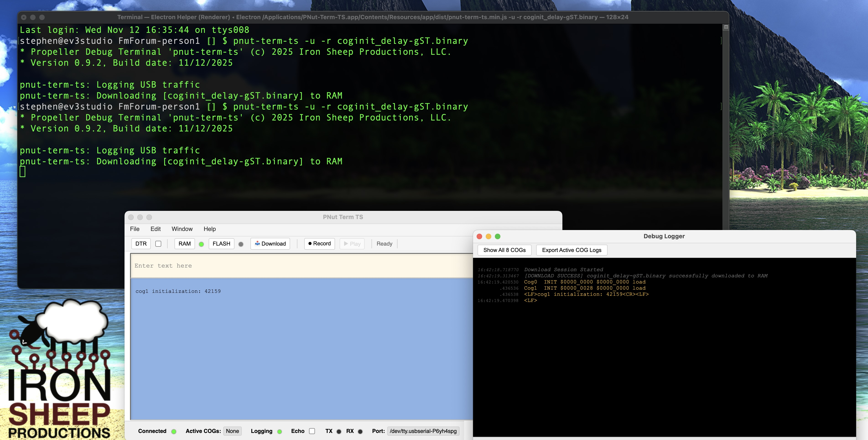
Task: Click the Terminal scrollbar top icon
Action: (x=726, y=27)
